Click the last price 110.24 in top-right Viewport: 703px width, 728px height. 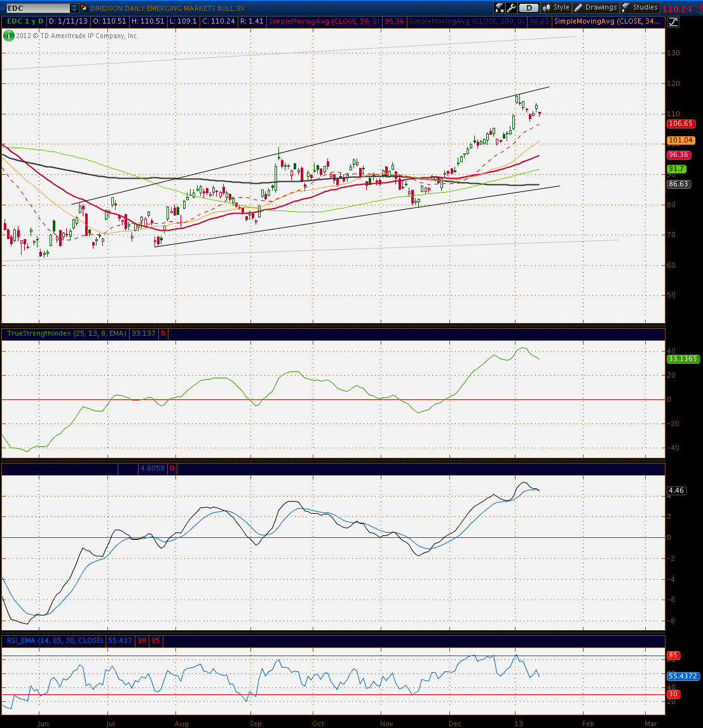677,9
